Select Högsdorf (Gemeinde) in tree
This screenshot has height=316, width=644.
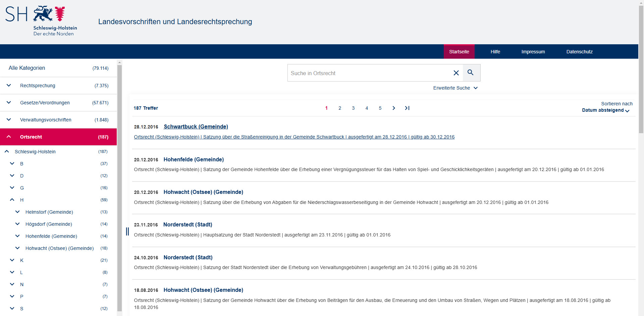[x=49, y=224]
